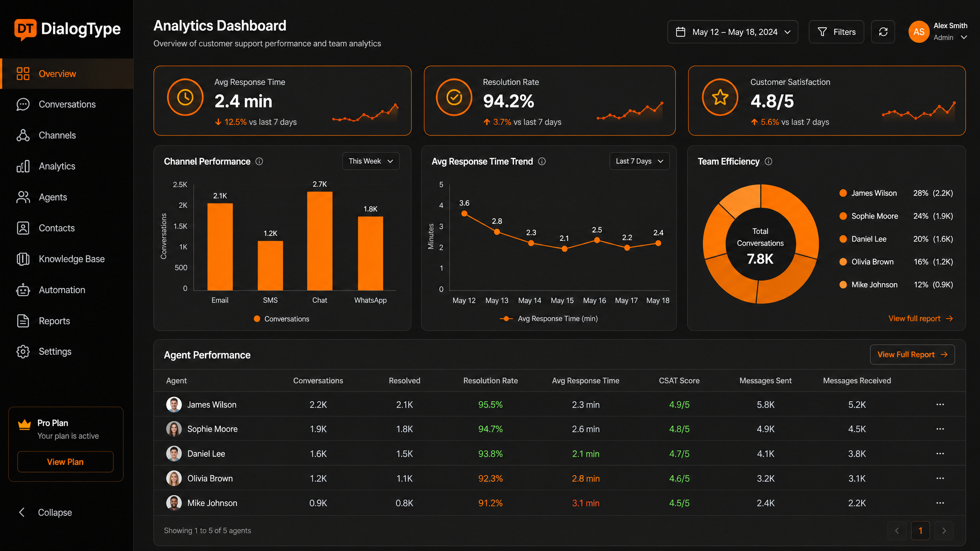Click the Avg Response Time column header
The width and height of the screenshot is (980, 551).
tap(586, 381)
